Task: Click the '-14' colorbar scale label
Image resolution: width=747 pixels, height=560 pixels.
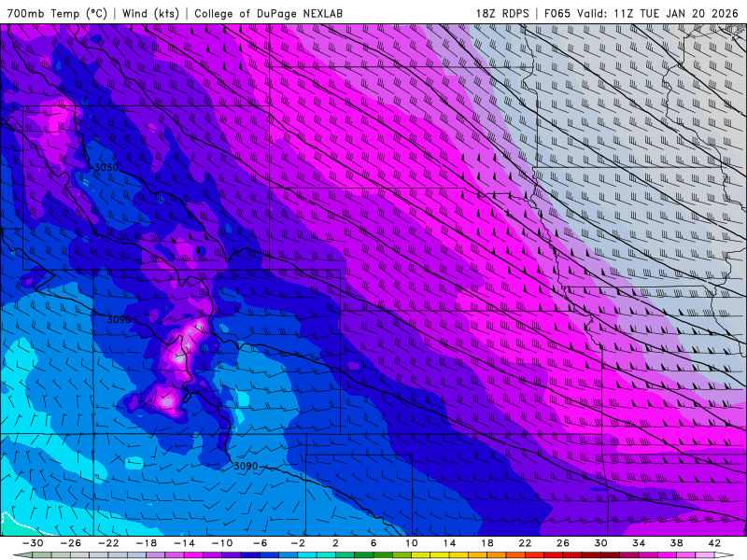Action: click(x=184, y=543)
